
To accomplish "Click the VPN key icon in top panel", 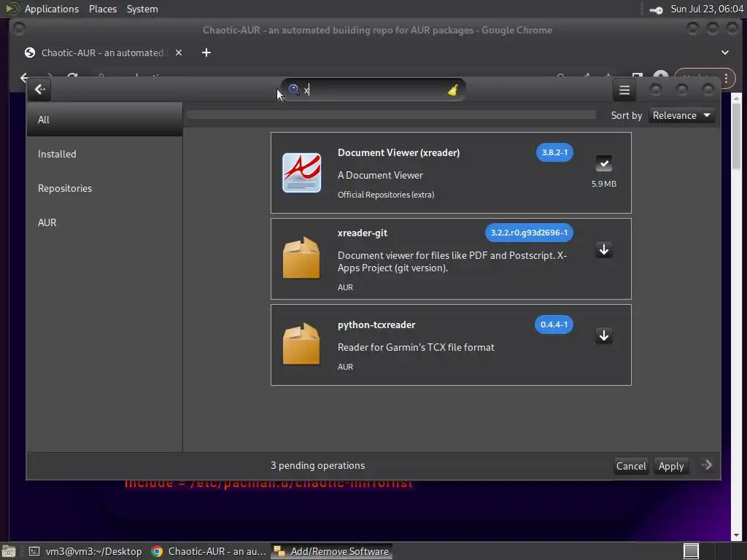I will click(656, 9).
